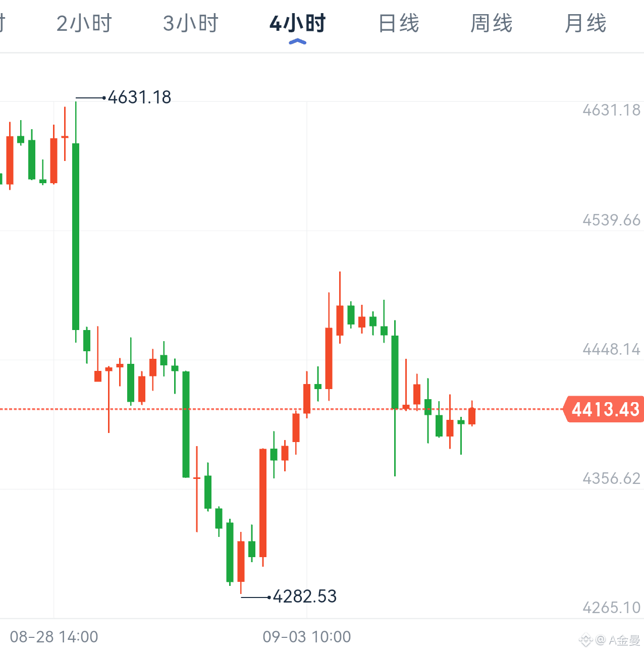Image resolution: width=644 pixels, height=653 pixels.
Task: Click the blue chevron under 4小时
Action: coord(298,42)
